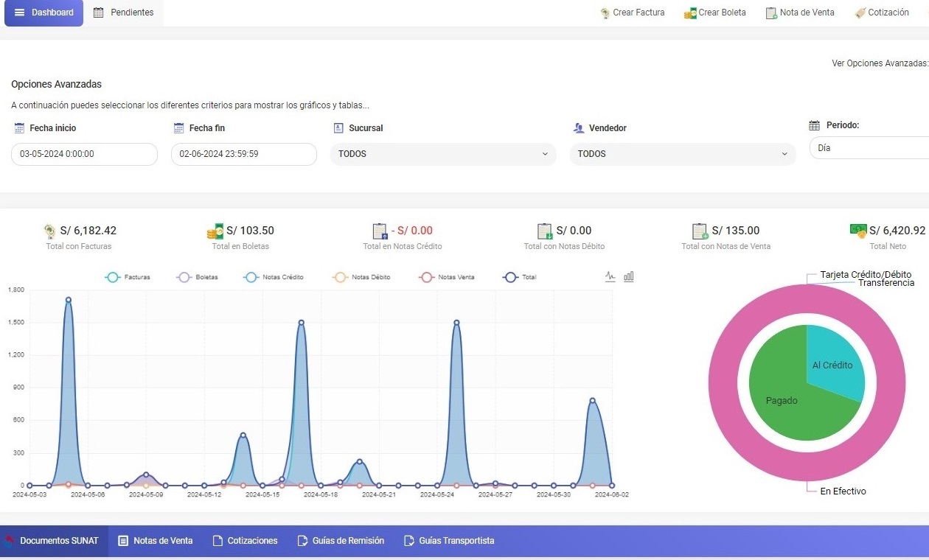Open Ver Opciones Avanzadas
The image size is (929, 560).
880,63
